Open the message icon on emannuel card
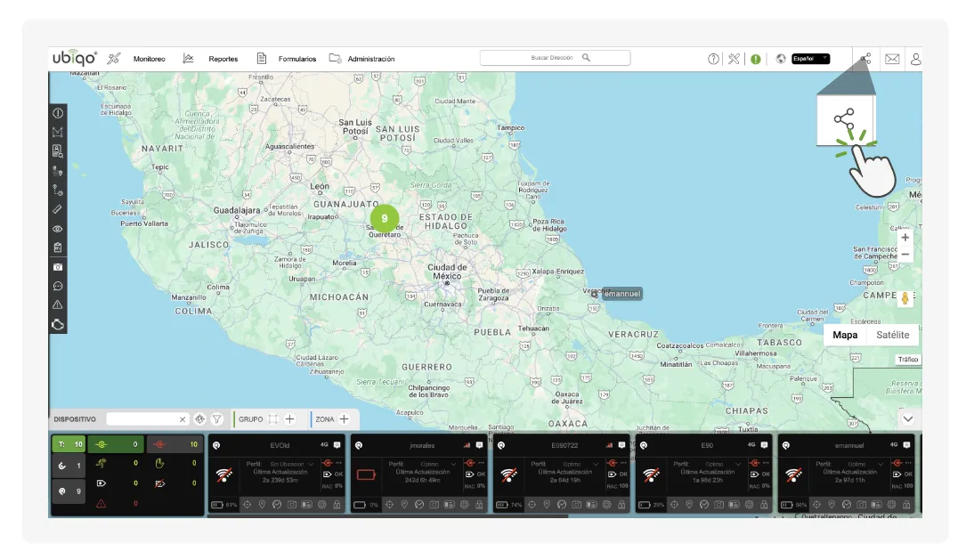Viewport: 966px width, 560px height. pos(906,445)
